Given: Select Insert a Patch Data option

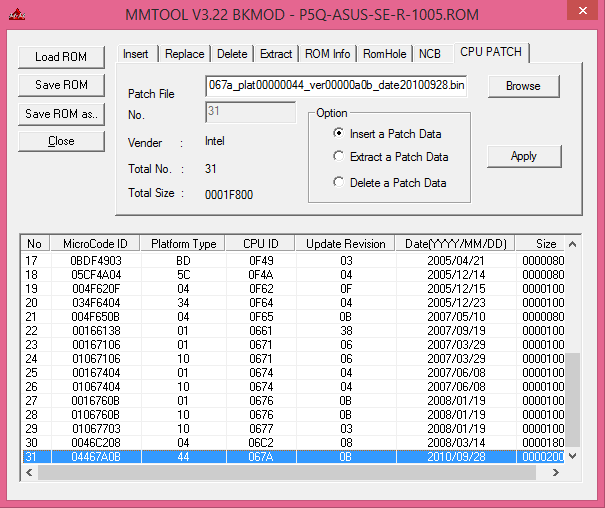Looking at the screenshot, I should [387, 134].
